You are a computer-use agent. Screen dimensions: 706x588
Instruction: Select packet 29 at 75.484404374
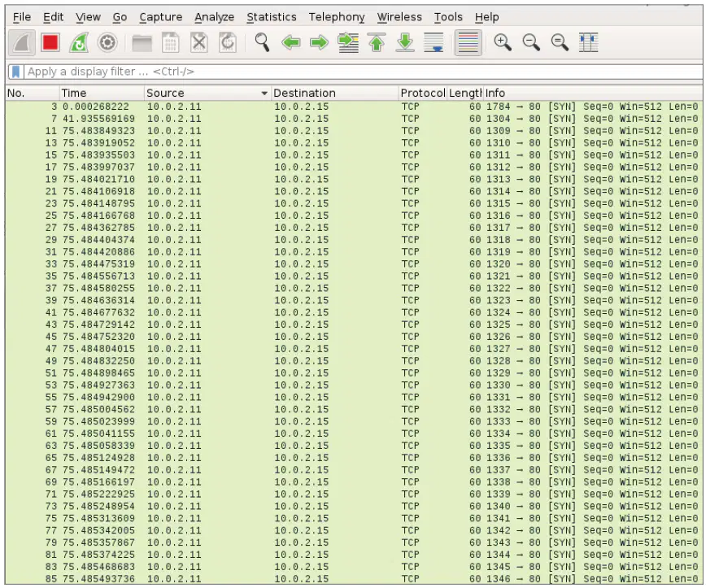[x=354, y=240]
